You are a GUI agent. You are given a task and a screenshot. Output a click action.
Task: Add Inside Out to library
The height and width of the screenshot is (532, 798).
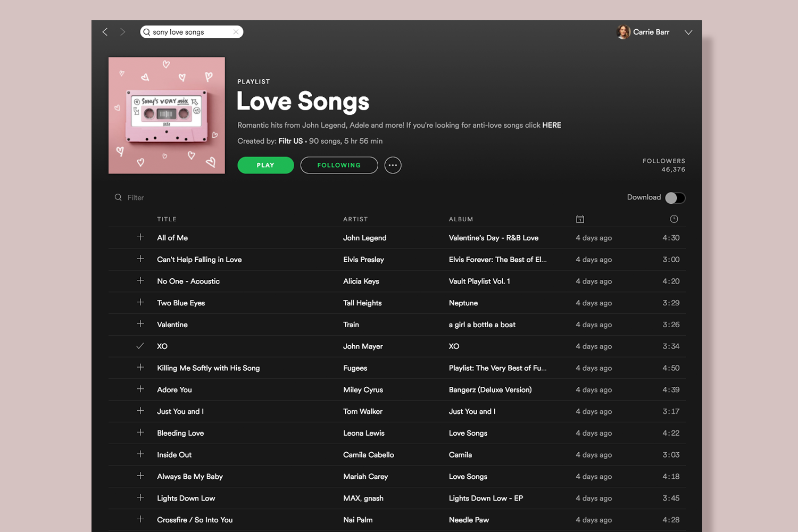[x=140, y=454]
